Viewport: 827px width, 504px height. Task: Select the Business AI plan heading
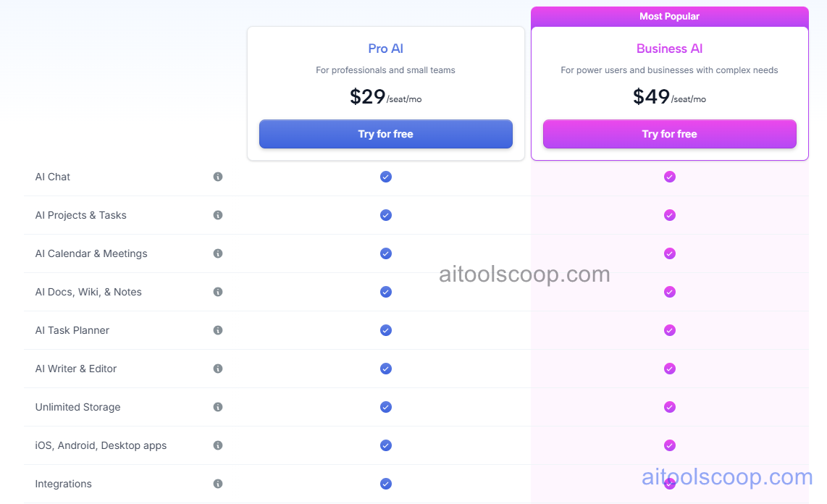(669, 49)
